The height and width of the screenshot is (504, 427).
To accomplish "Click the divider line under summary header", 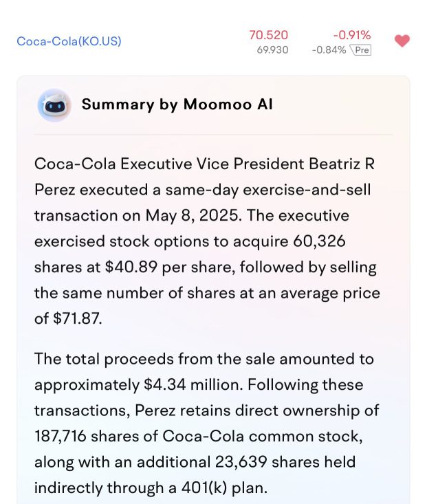I will (213, 134).
